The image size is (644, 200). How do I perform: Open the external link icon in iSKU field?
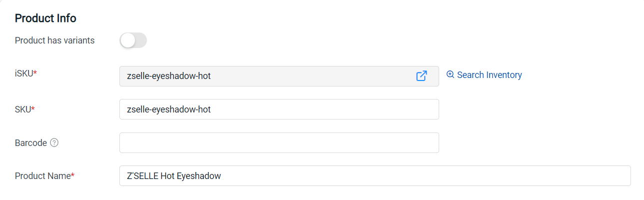(422, 76)
